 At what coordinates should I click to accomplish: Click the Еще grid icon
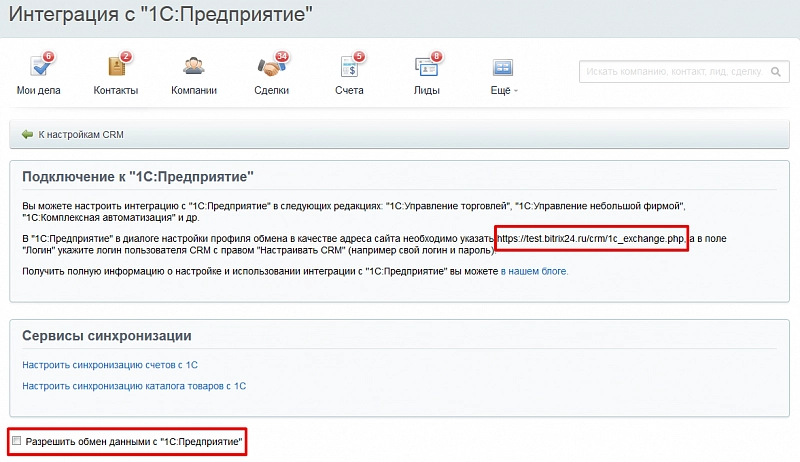(x=503, y=67)
